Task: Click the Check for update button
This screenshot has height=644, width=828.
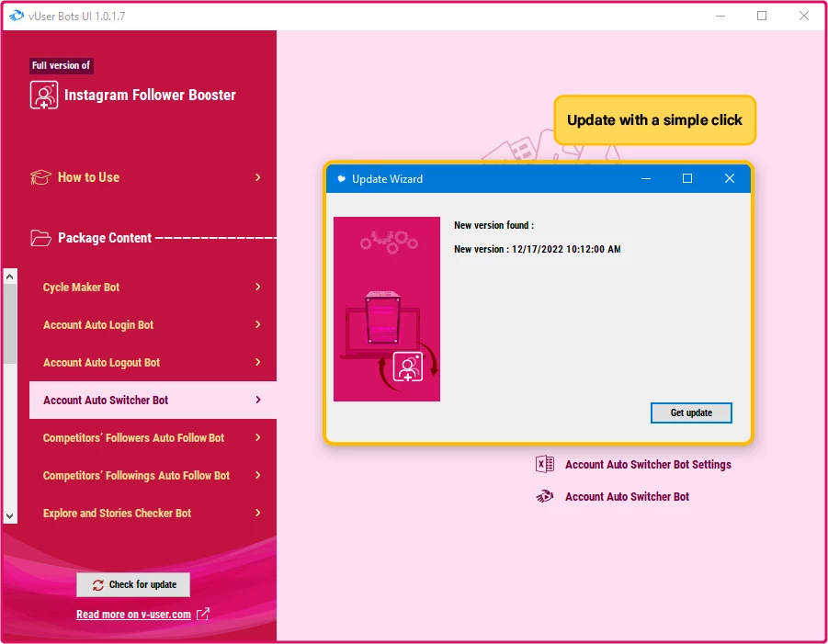Action: click(133, 585)
